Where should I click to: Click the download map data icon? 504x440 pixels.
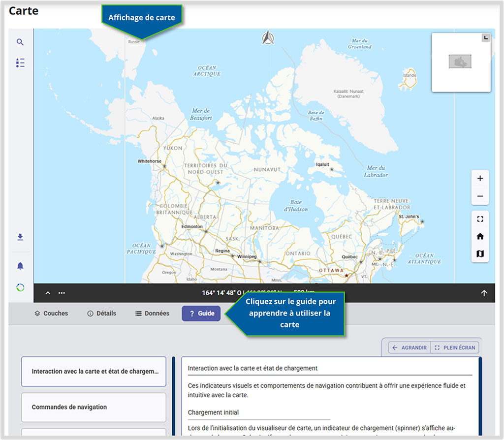click(x=20, y=237)
